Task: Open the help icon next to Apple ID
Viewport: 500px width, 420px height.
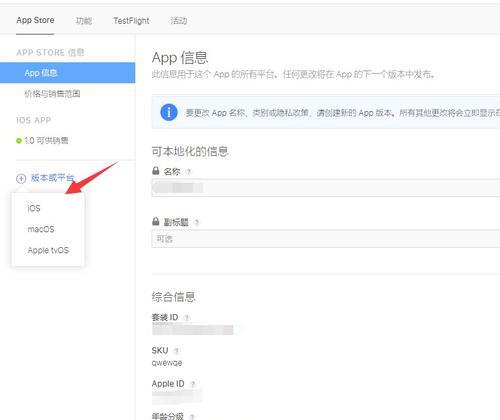Action: pos(193,384)
